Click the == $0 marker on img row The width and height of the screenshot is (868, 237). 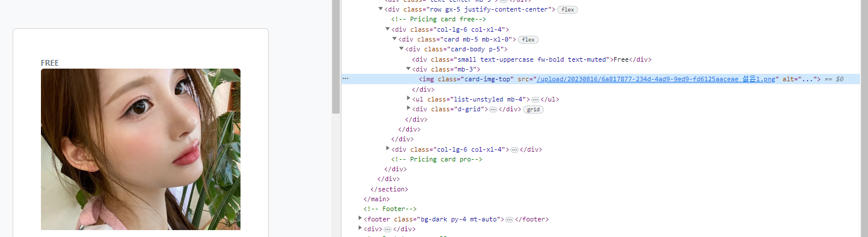point(834,79)
